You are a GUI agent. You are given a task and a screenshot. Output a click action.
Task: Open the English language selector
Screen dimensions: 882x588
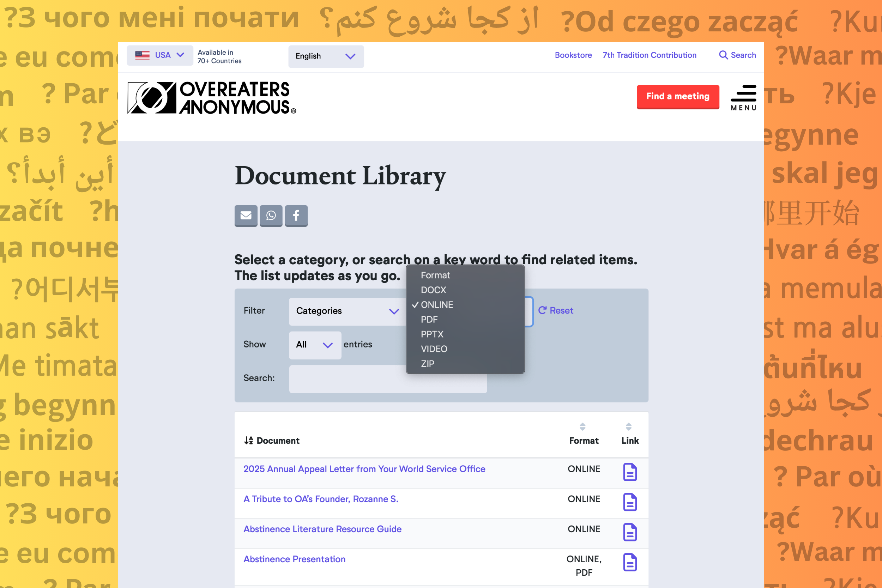pyautogui.click(x=326, y=56)
